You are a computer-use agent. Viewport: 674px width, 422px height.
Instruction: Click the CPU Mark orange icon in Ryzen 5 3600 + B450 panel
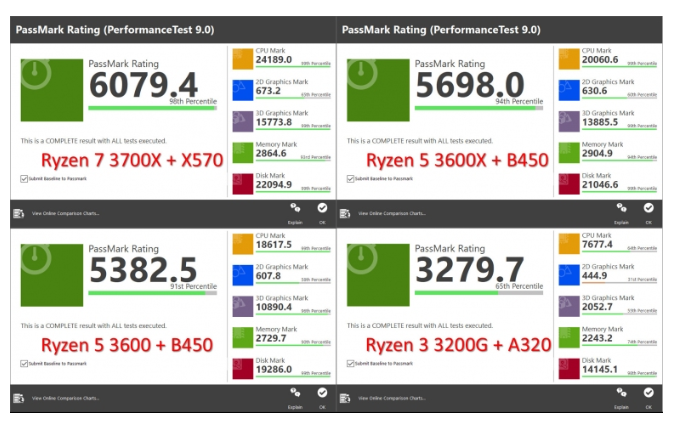click(x=242, y=244)
